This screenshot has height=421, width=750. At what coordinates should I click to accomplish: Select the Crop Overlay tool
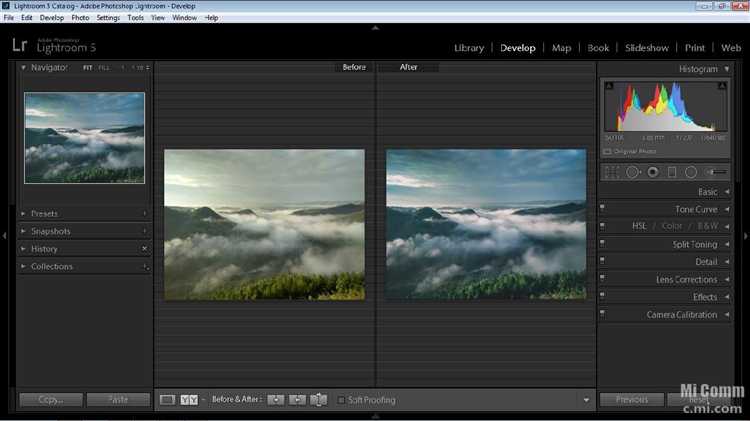611,172
